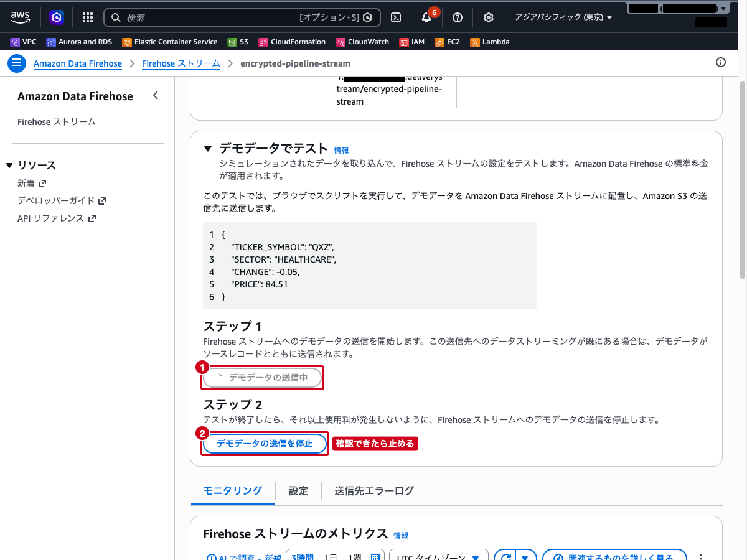Click the "PRICE": 84.51 code line
The image size is (747, 560).
259,284
